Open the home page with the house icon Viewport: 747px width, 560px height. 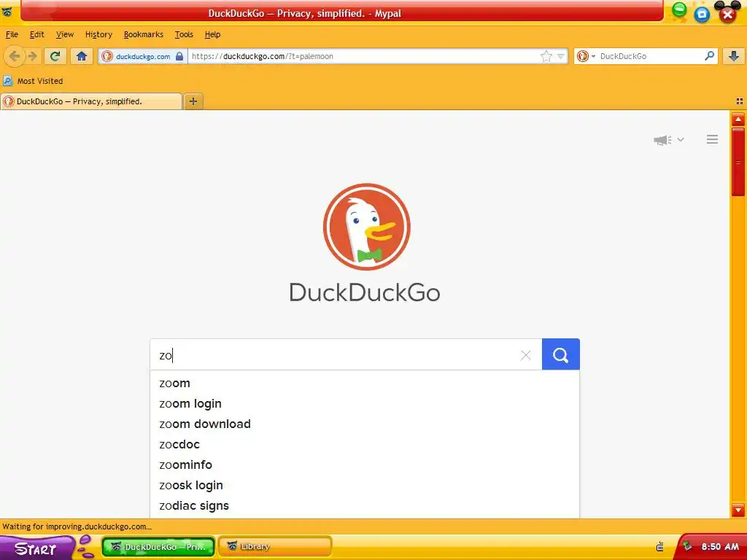[82, 56]
